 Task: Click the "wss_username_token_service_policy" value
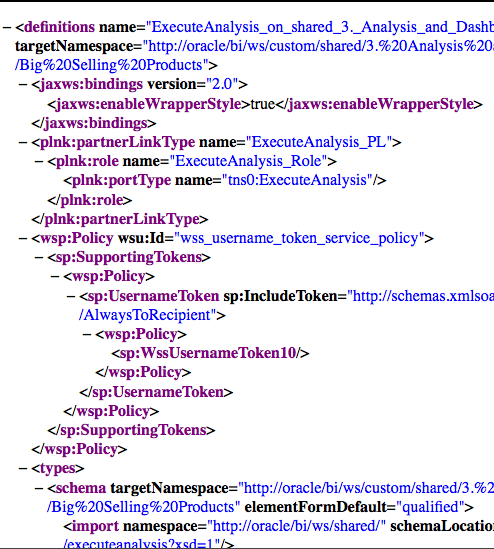click(x=299, y=238)
